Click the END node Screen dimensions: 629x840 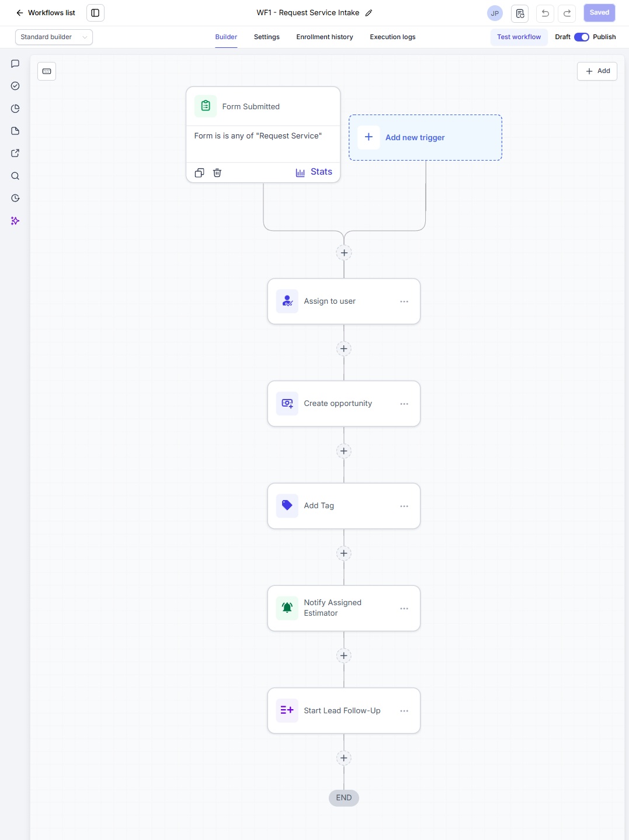tap(344, 798)
